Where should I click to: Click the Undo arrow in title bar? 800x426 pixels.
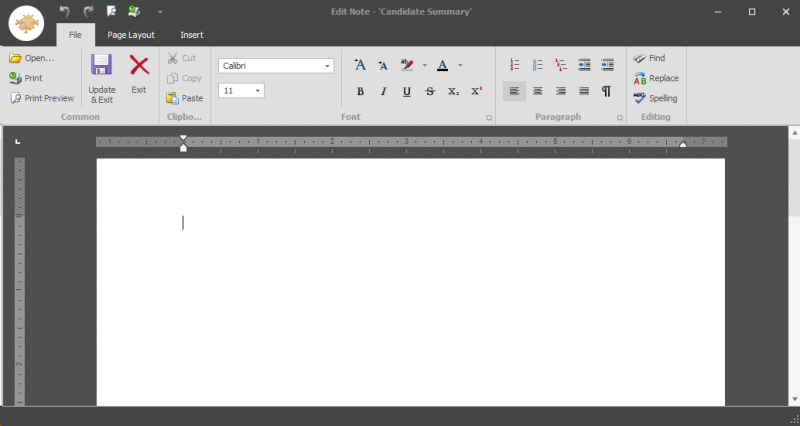point(65,11)
